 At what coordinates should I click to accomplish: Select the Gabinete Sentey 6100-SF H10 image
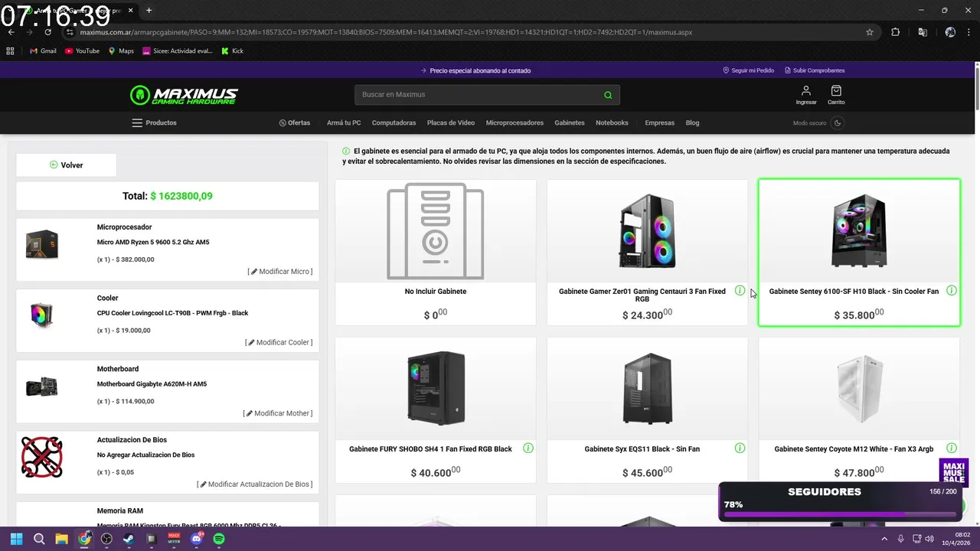[859, 230]
